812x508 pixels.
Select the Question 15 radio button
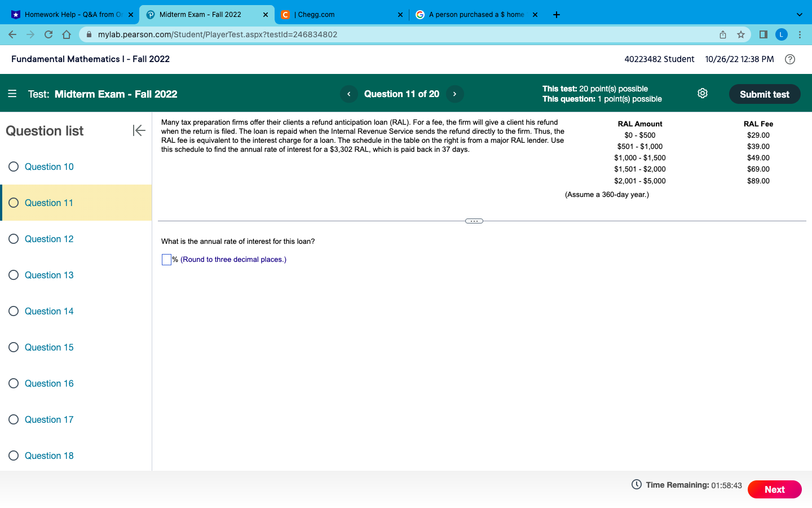[14, 347]
